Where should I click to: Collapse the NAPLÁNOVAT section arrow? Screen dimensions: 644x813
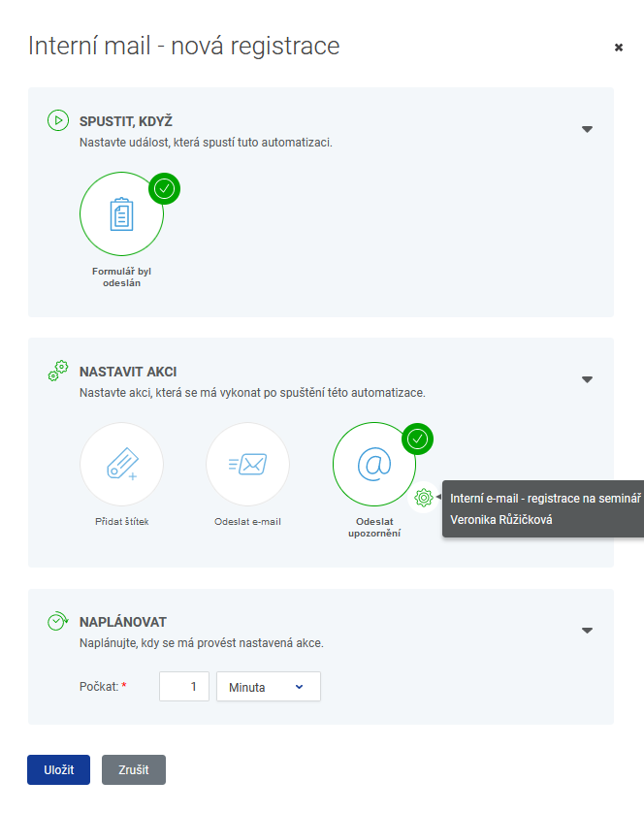587,631
